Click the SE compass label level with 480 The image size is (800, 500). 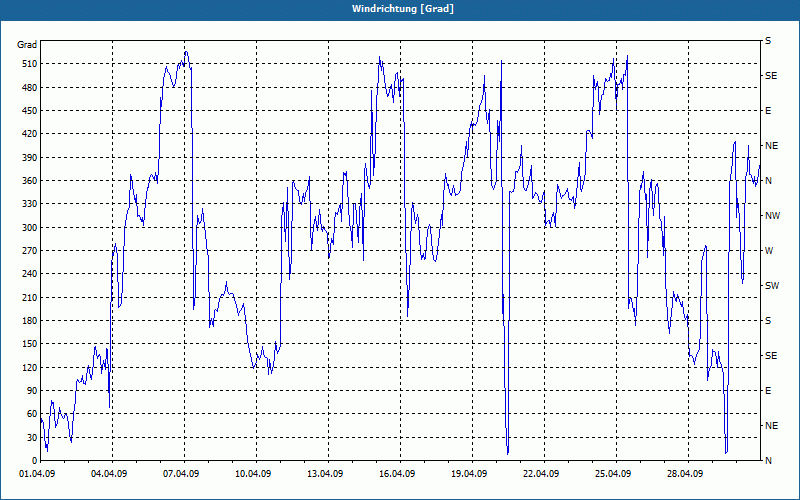(771, 76)
